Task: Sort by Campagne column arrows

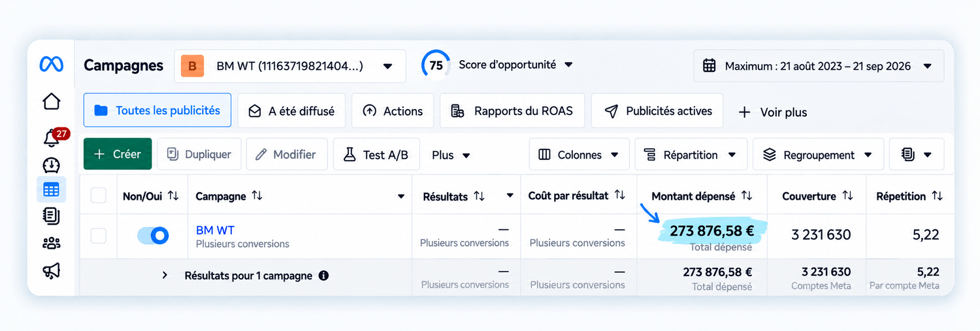Action: click(x=257, y=196)
